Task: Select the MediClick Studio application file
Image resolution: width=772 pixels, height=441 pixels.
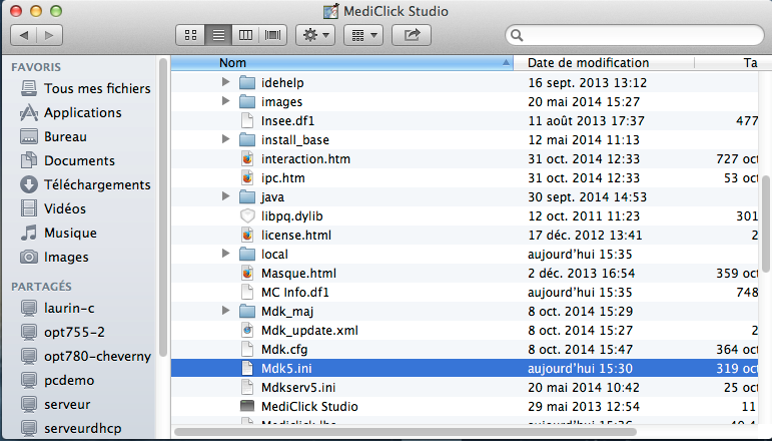Action: [x=309, y=407]
